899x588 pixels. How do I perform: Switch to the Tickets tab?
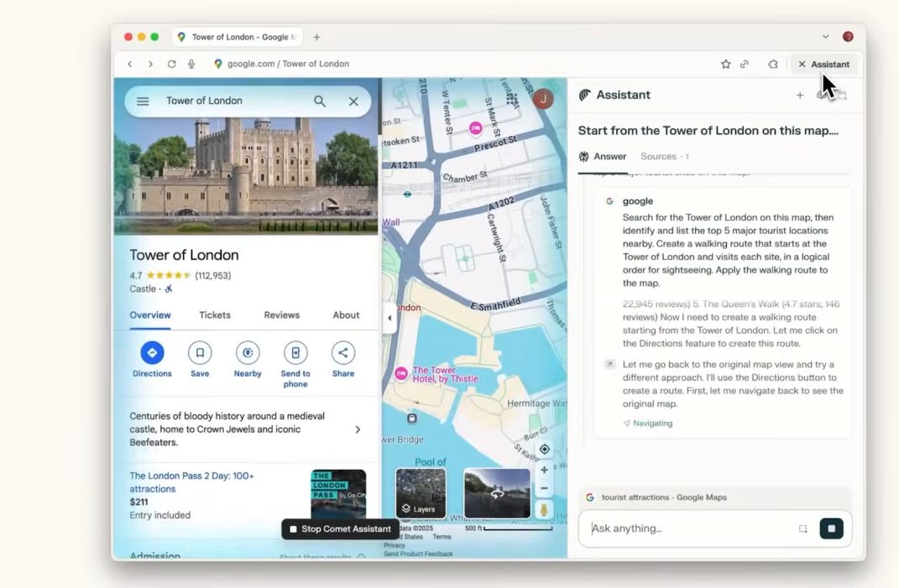point(215,315)
